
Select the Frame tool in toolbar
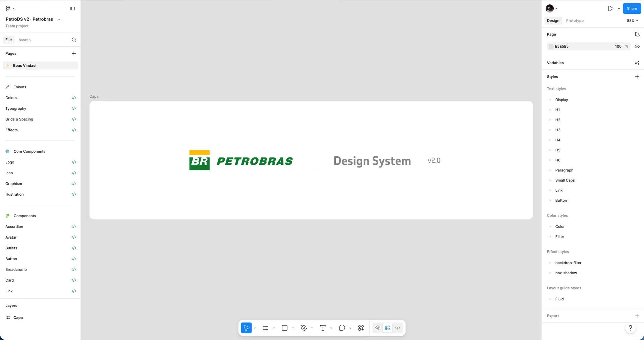tap(265, 328)
